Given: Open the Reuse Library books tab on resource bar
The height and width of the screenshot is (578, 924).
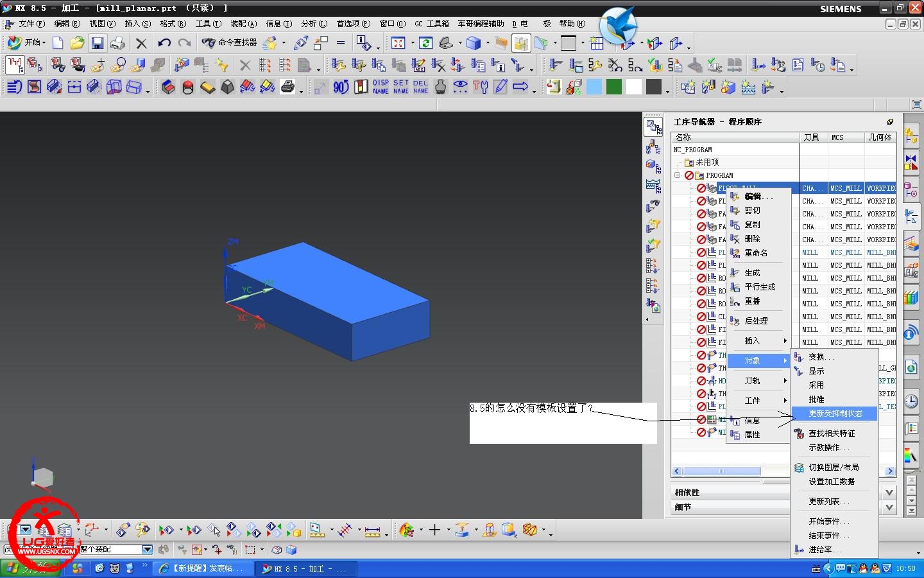Looking at the screenshot, I should pyautogui.click(x=911, y=297).
